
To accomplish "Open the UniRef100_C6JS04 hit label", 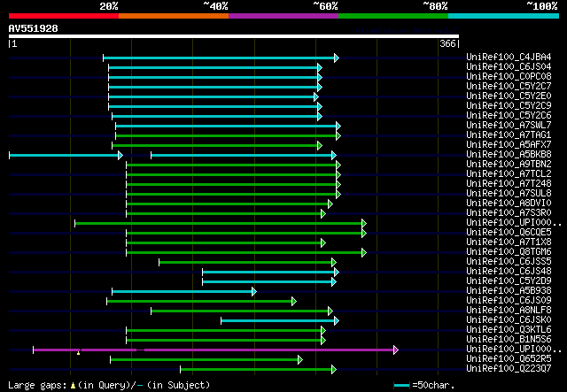I will pyautogui.click(x=509, y=67).
